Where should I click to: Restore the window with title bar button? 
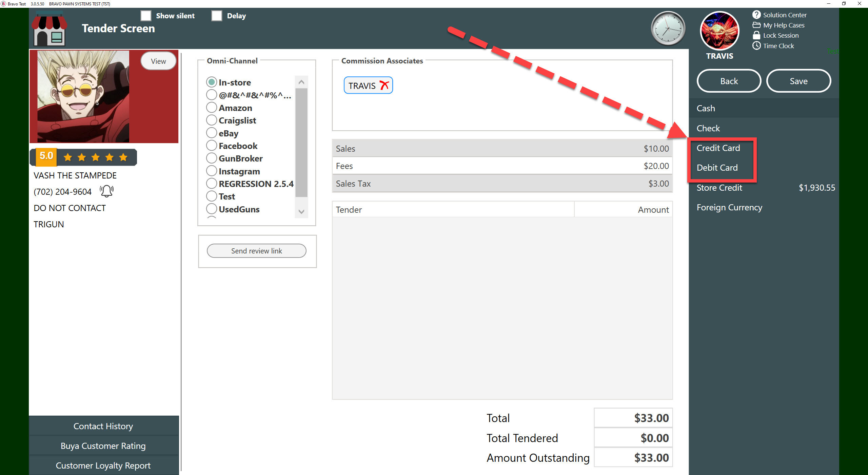[x=844, y=4]
